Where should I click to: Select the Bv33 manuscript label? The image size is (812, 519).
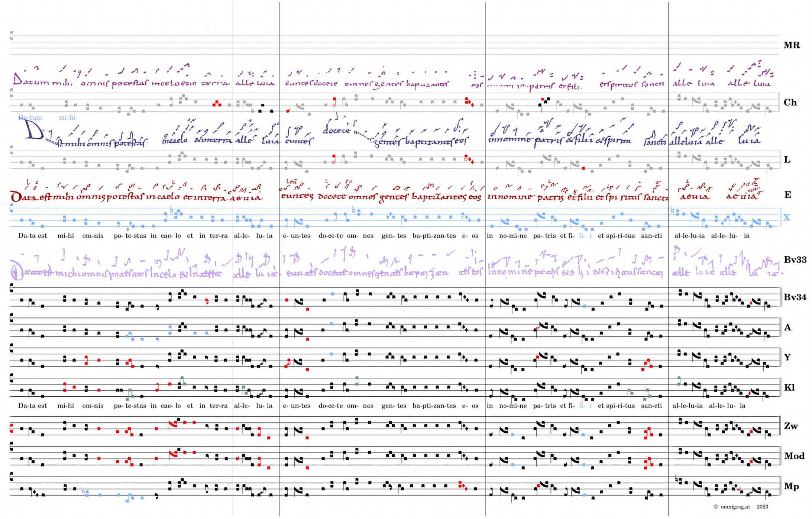795,260
